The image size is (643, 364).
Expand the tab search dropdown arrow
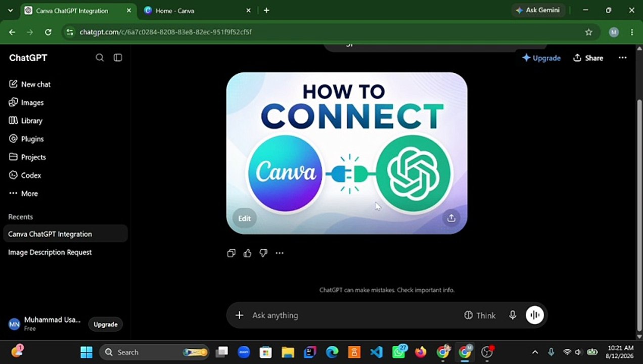pyautogui.click(x=10, y=11)
